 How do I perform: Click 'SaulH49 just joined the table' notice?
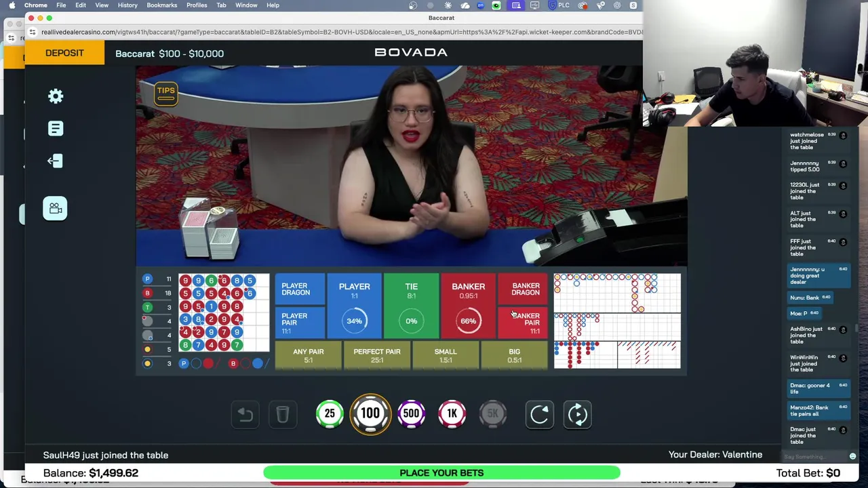tap(106, 455)
